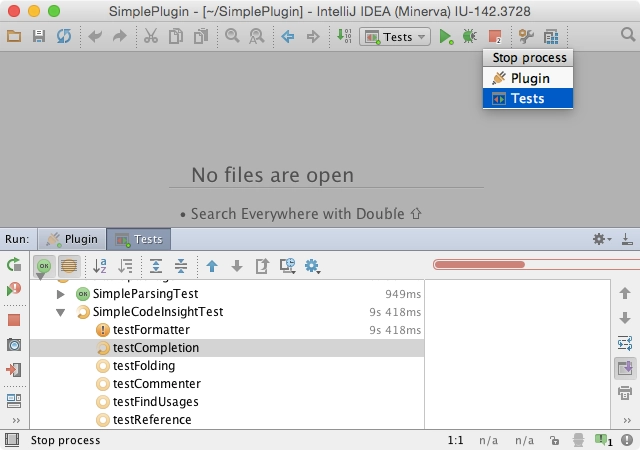Paste using the toolbar paste icon
Image resolution: width=640 pixels, height=450 pixels.
[201, 36]
